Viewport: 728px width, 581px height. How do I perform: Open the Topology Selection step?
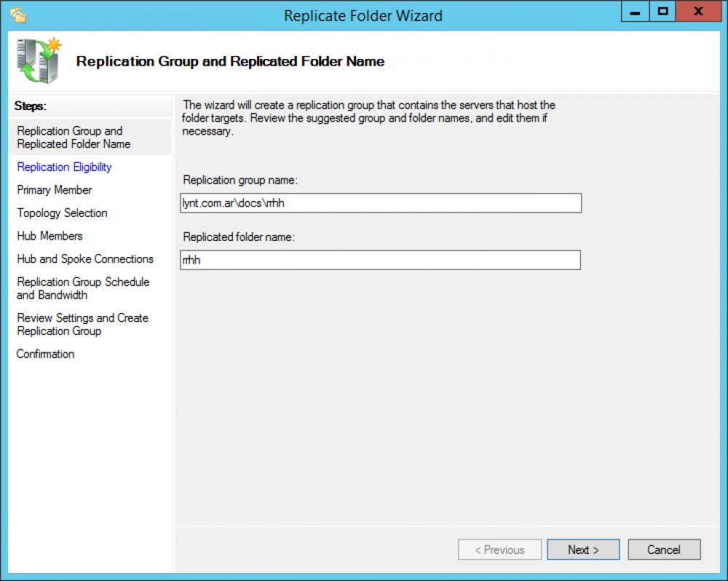tap(61, 213)
